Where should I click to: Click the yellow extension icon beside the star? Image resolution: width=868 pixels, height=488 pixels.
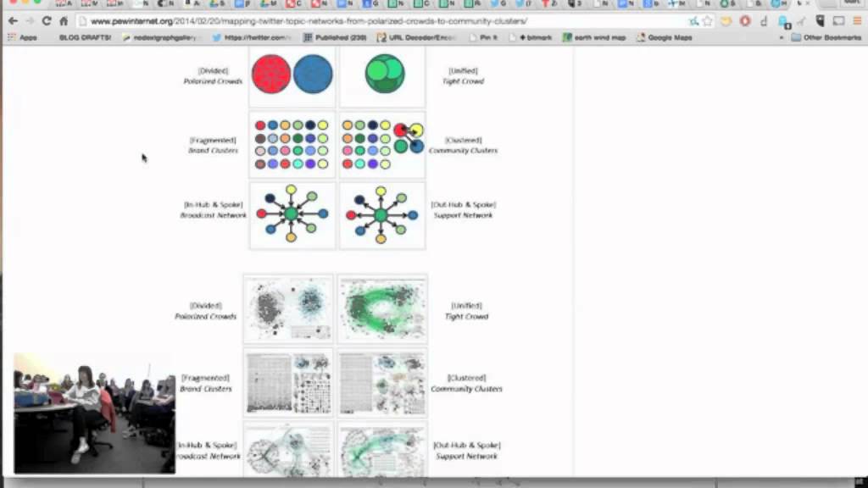(x=726, y=21)
